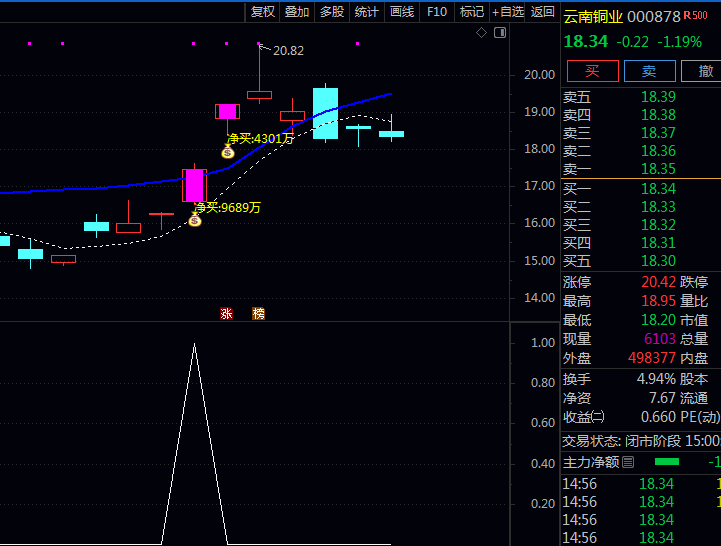
Task: Select the 卖三 price 18.37
Action: point(658,132)
